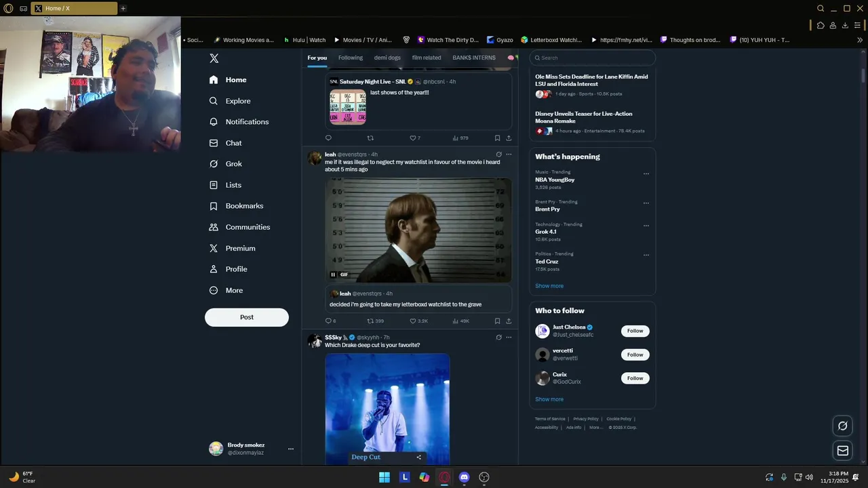The height and width of the screenshot is (488, 868).
Task: Open more options on $$$ky's post
Action: pos(509,338)
